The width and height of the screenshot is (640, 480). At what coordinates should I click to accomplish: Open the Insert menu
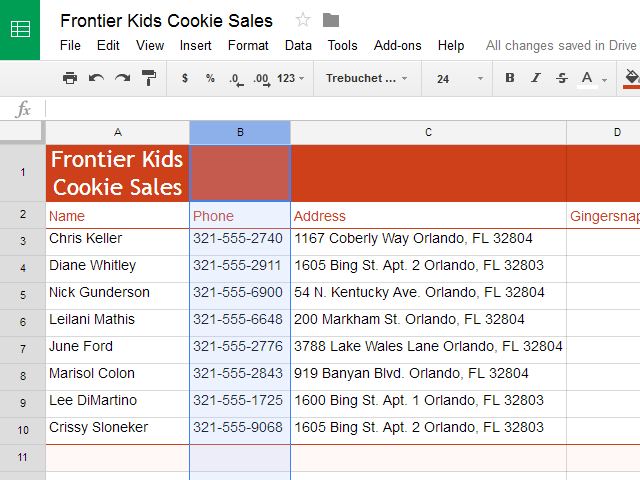point(196,45)
